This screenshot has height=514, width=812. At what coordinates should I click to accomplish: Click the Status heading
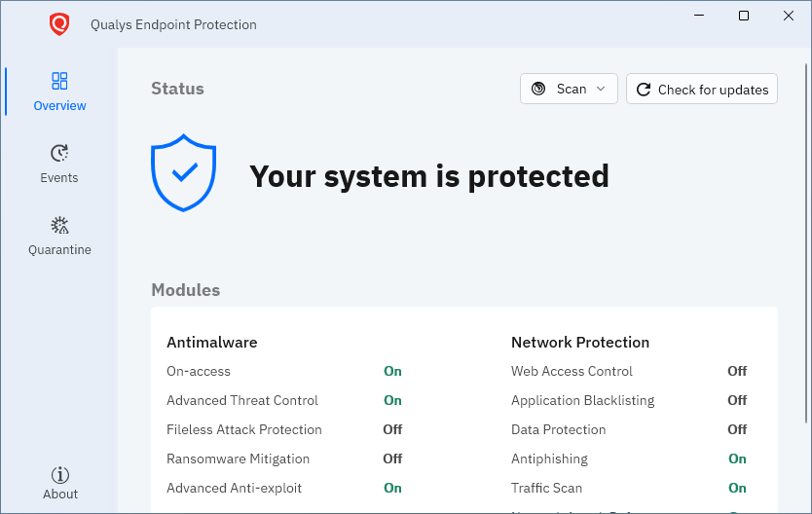tap(177, 89)
